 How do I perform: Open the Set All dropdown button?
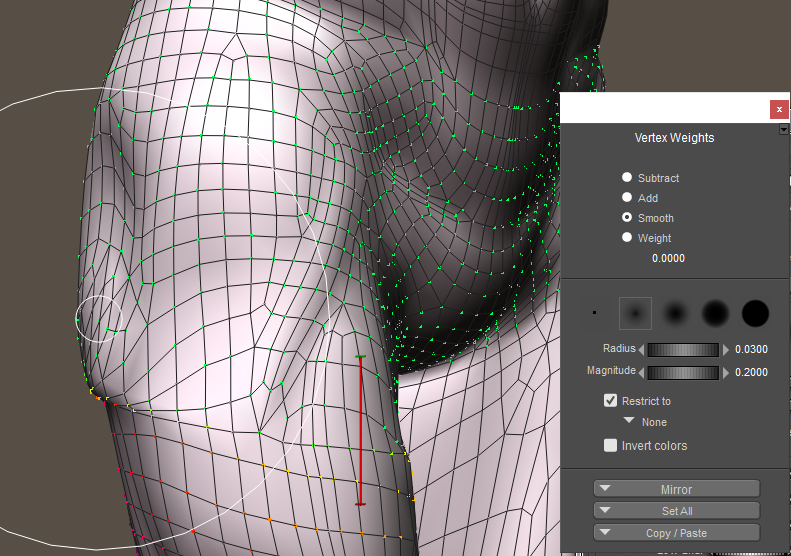676,511
